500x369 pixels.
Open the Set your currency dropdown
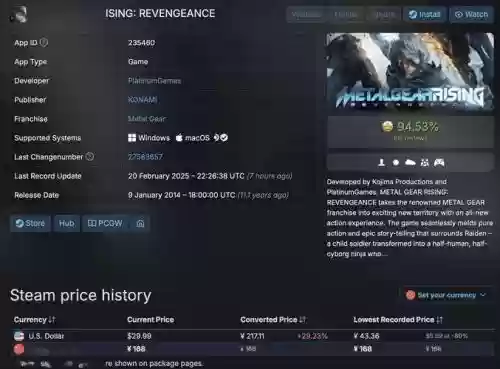click(447, 295)
